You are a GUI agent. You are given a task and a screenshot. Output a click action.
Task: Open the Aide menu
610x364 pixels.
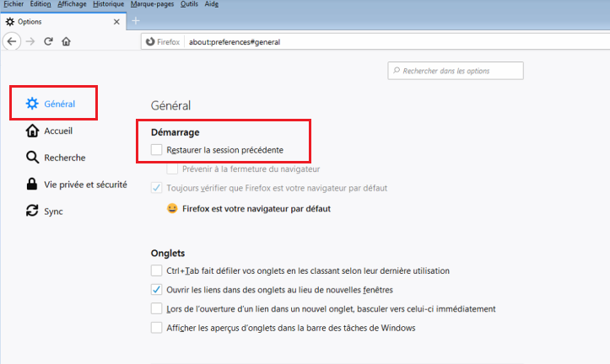click(212, 4)
